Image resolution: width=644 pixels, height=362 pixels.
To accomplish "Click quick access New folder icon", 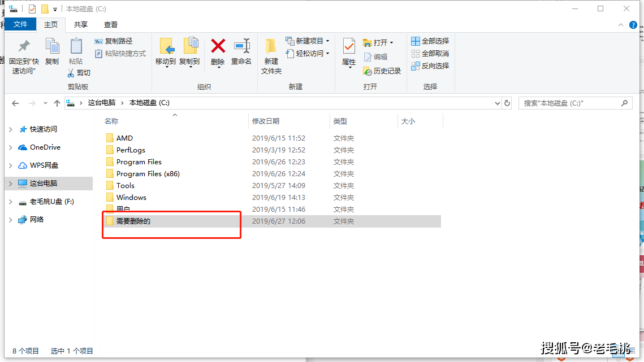I will tap(45, 8).
